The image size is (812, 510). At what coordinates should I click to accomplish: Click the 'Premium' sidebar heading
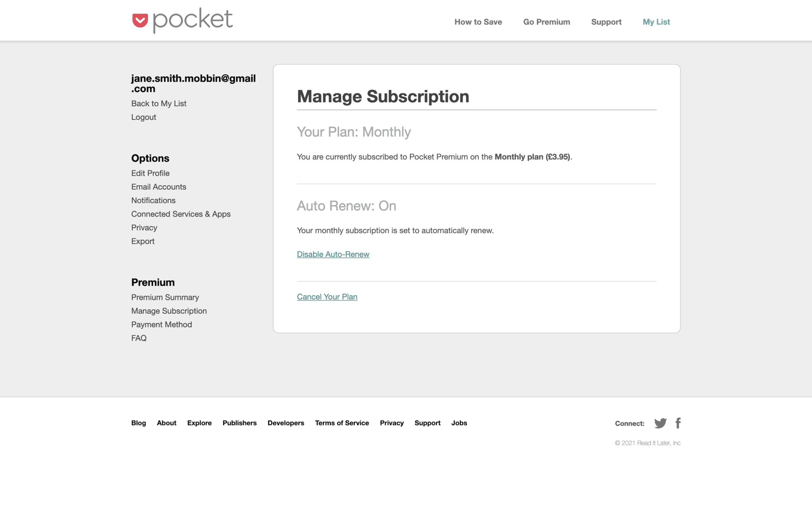tap(153, 282)
